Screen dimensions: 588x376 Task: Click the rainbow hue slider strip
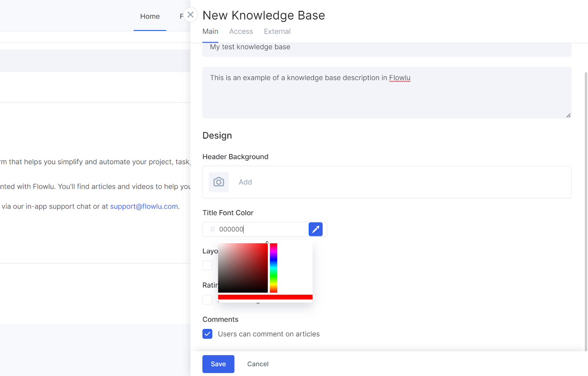[x=273, y=268]
